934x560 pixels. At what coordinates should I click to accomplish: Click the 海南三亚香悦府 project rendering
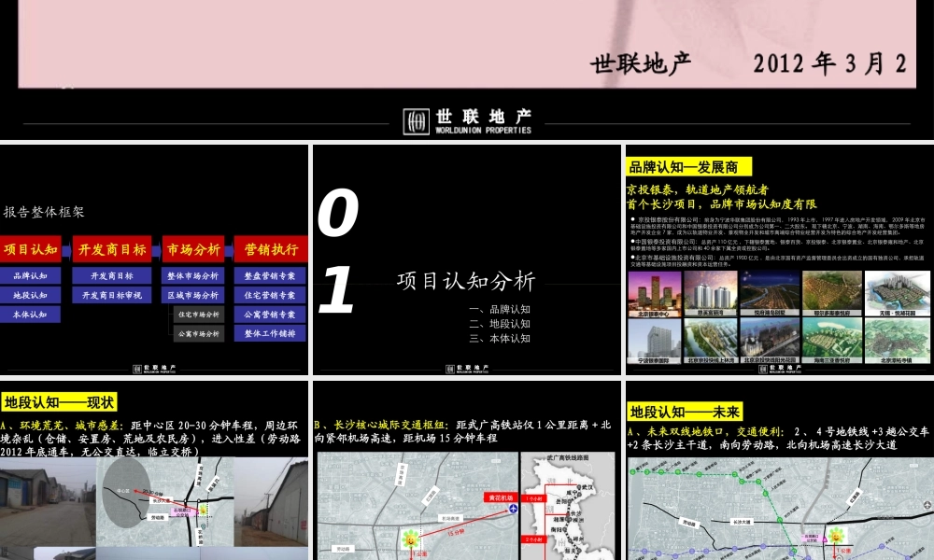[831, 341]
